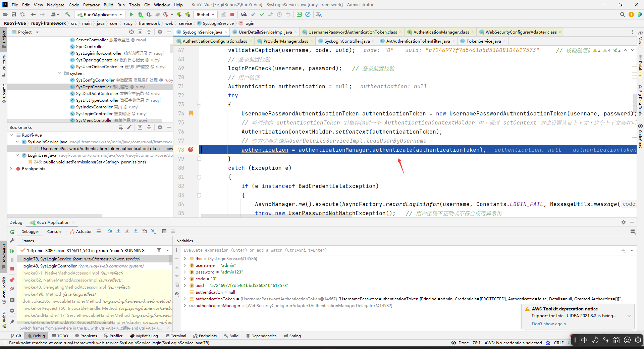
Task: Click the Git update project arrow
Action: (x=253, y=14)
